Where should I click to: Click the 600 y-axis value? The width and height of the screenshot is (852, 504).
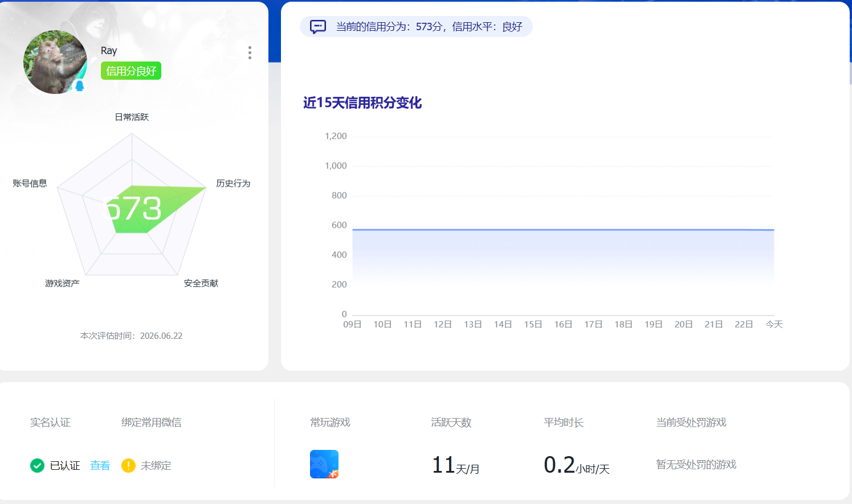click(x=339, y=225)
